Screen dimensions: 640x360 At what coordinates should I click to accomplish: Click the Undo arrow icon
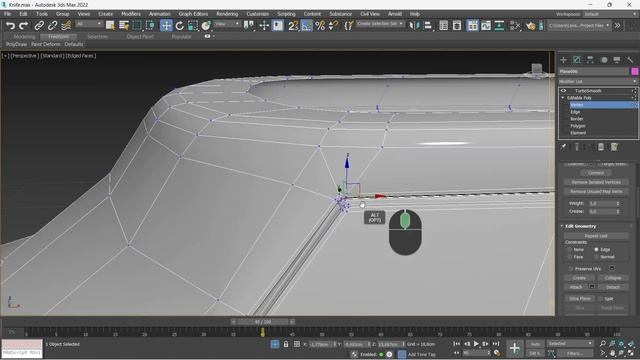point(10,26)
